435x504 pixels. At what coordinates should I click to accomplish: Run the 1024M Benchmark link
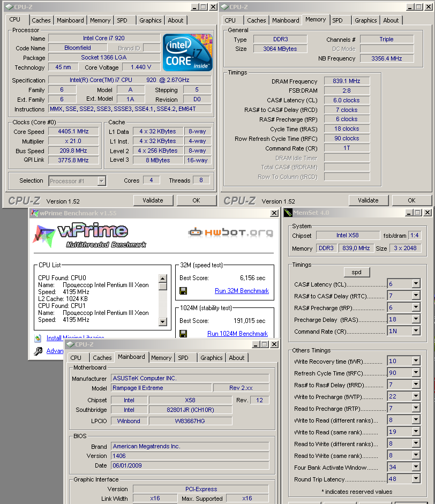(x=238, y=334)
